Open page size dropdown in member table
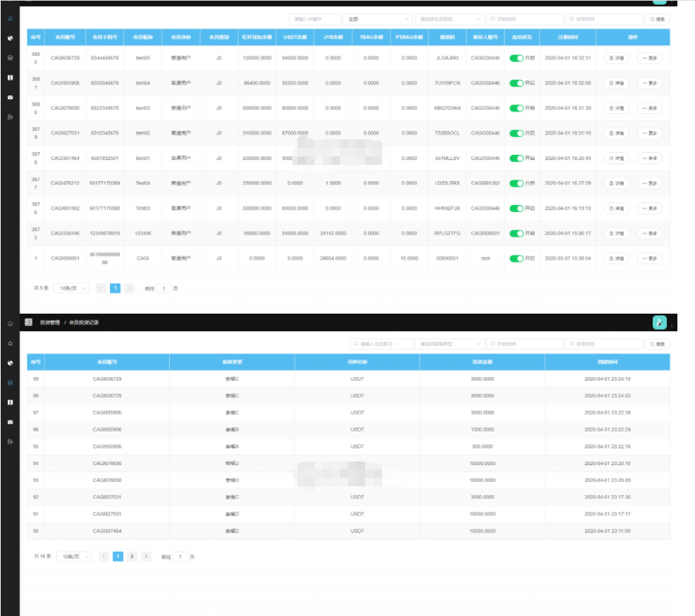Screen dimensions: 695x616 click(73, 288)
